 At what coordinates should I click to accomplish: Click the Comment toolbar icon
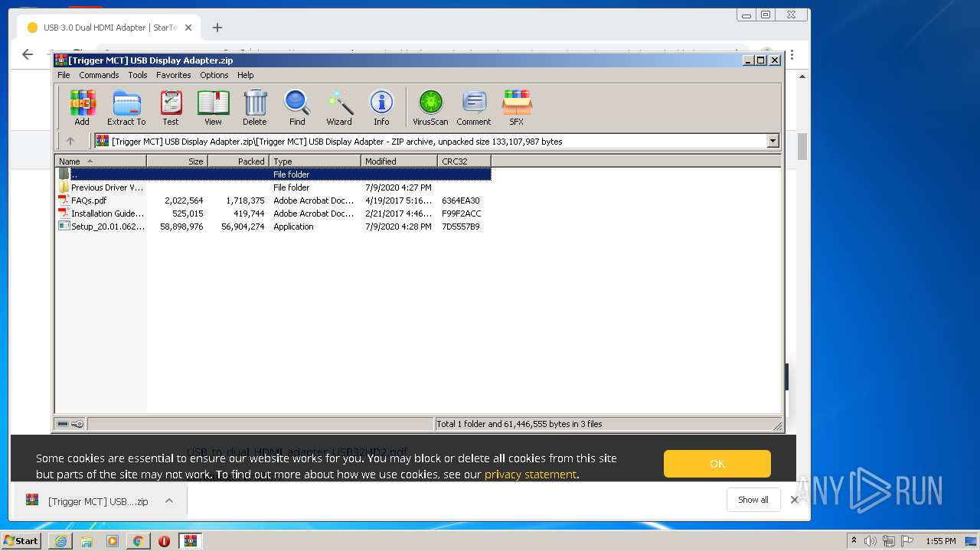coord(474,107)
